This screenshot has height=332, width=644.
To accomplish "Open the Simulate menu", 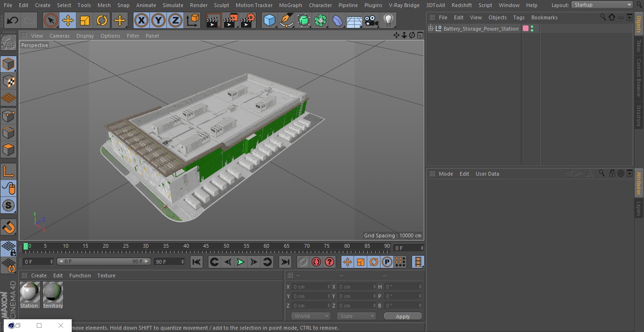I will (x=173, y=5).
